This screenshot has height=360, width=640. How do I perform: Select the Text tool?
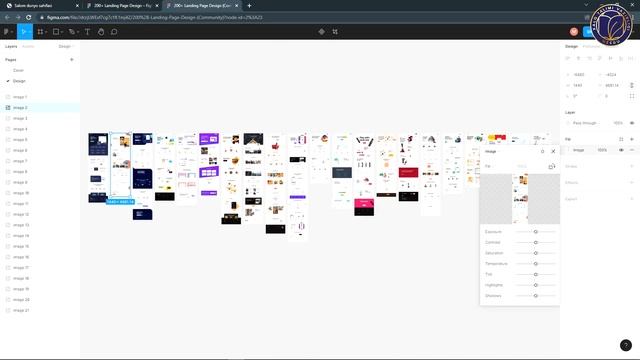pyautogui.click(x=87, y=31)
